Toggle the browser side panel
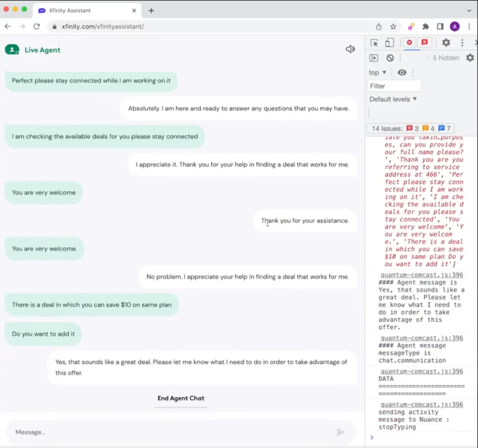 (440, 27)
